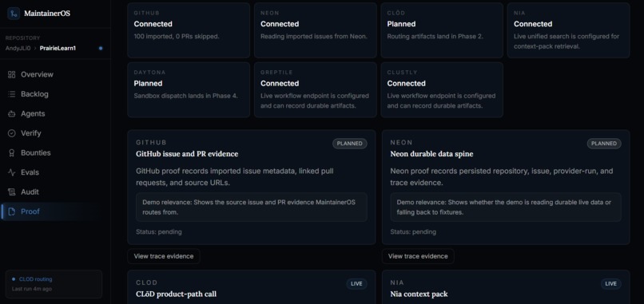Click 'Sandbox dispatch lands in Phase 4.' text
Screen dimensions: 644x304
click(x=185, y=96)
